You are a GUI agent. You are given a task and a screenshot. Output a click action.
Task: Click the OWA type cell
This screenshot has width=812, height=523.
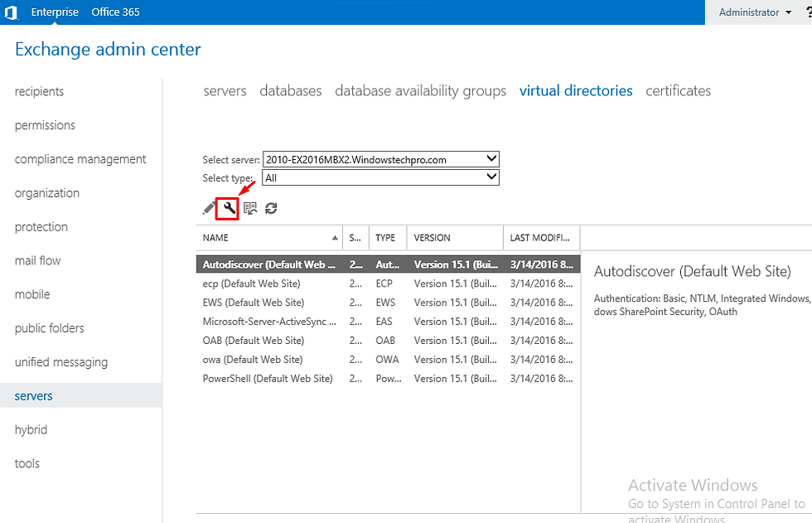(388, 360)
